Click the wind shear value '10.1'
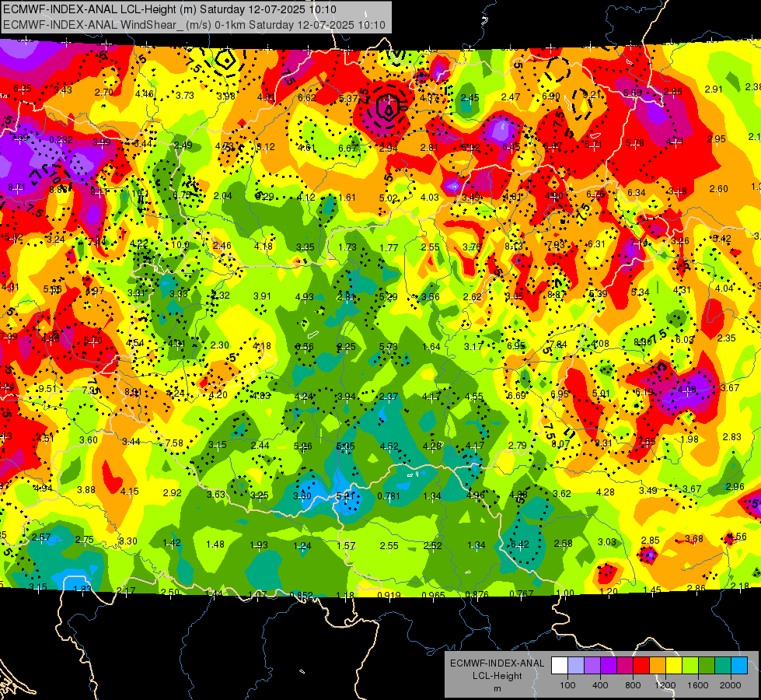Viewport: 761px width, 700px height. tap(140, 194)
